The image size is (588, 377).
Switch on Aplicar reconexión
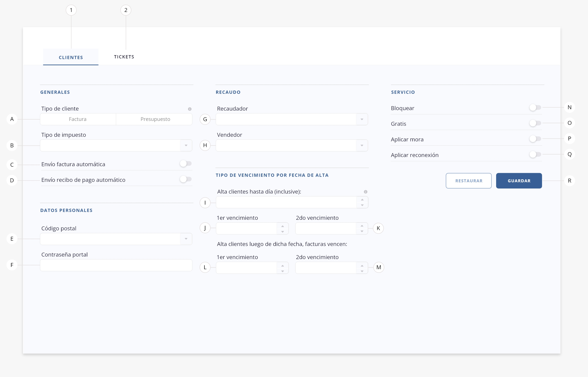pyautogui.click(x=535, y=154)
